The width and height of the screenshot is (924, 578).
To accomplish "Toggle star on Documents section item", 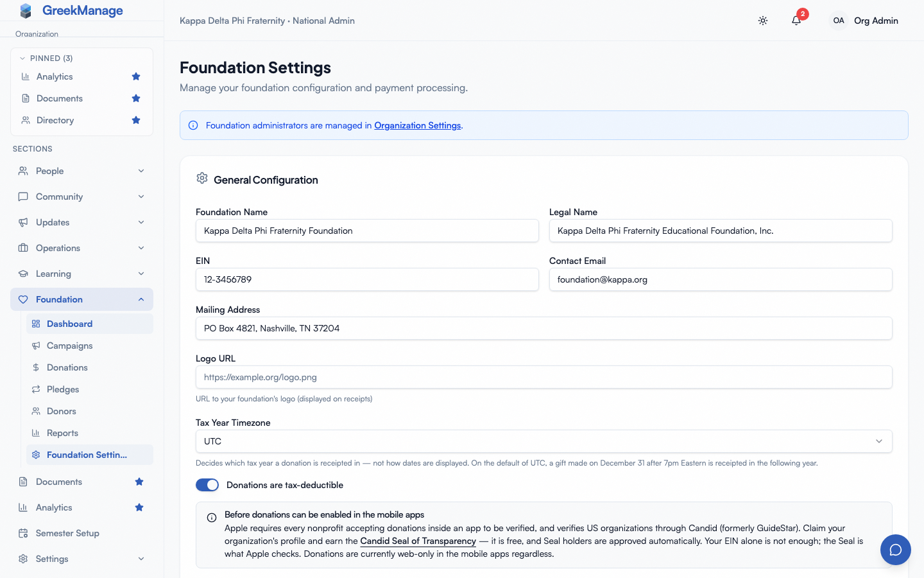I will [x=139, y=482].
